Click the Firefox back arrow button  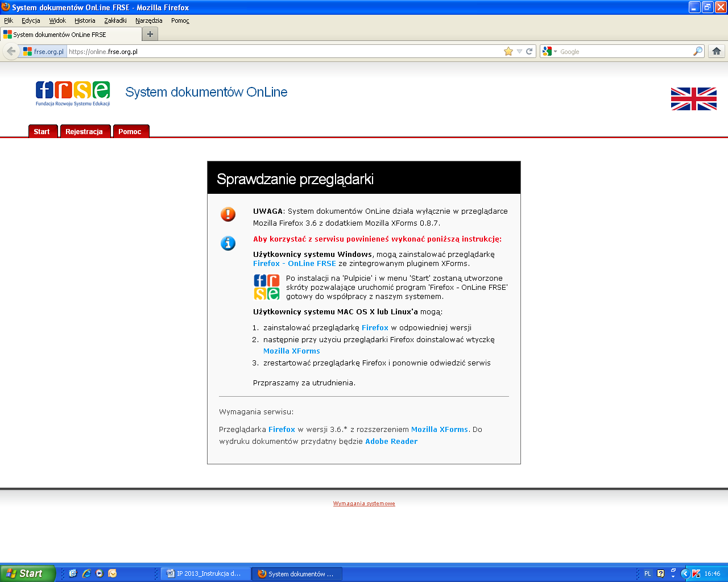[x=11, y=51]
